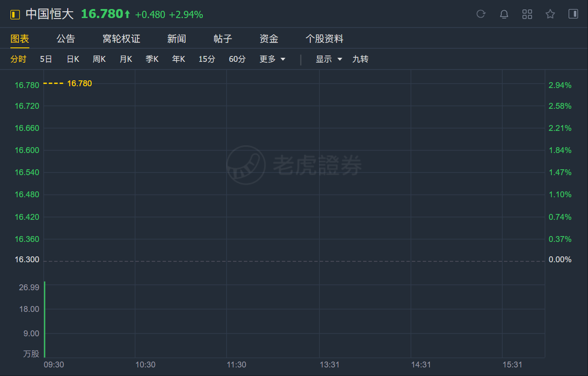Select the 60分 interval
588x376 pixels.
click(237, 59)
